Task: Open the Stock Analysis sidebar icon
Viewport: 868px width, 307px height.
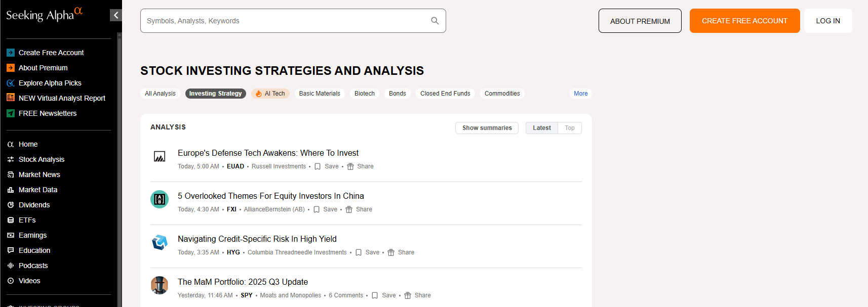Action: click(11, 159)
